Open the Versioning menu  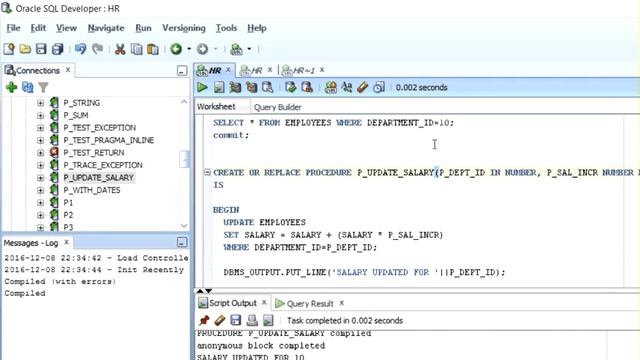point(184,28)
